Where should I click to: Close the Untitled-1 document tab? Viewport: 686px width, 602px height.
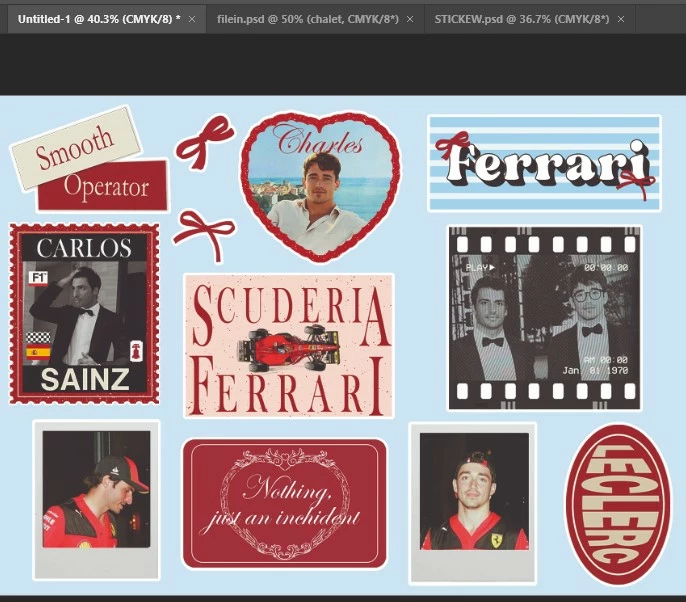coord(192,19)
